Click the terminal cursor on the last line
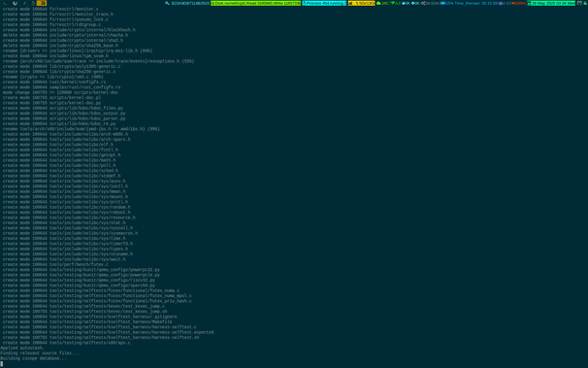This screenshot has width=588, height=368. [2, 363]
